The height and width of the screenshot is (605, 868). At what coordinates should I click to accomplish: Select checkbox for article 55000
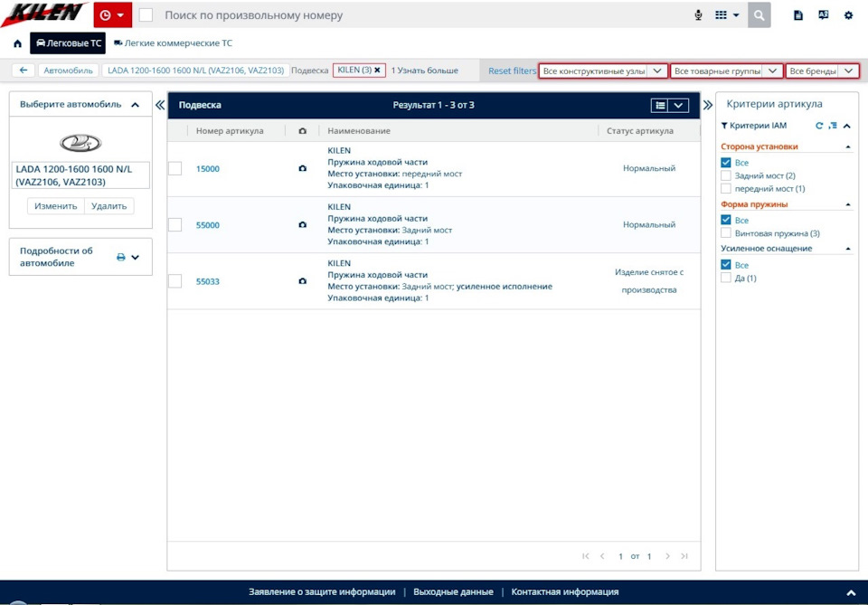click(x=175, y=225)
